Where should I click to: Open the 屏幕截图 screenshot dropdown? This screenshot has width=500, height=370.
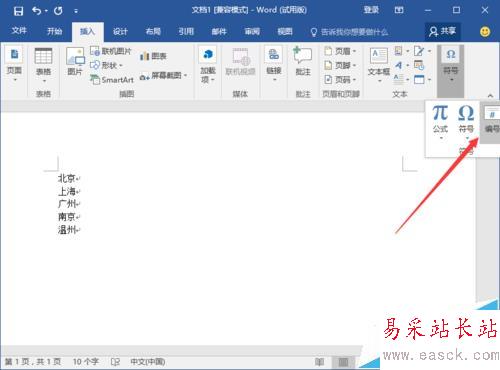(163, 76)
